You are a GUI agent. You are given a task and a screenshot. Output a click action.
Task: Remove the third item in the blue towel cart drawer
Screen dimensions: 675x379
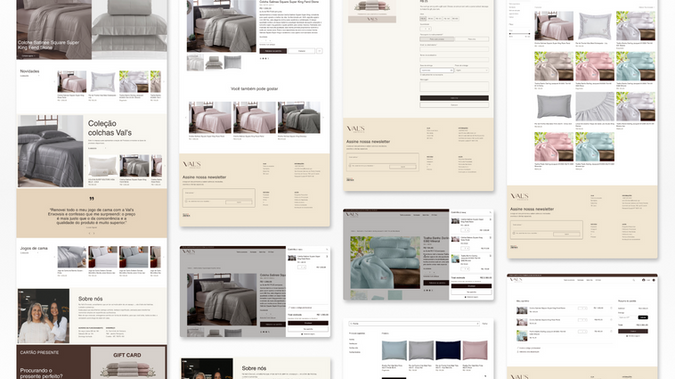point(490,256)
